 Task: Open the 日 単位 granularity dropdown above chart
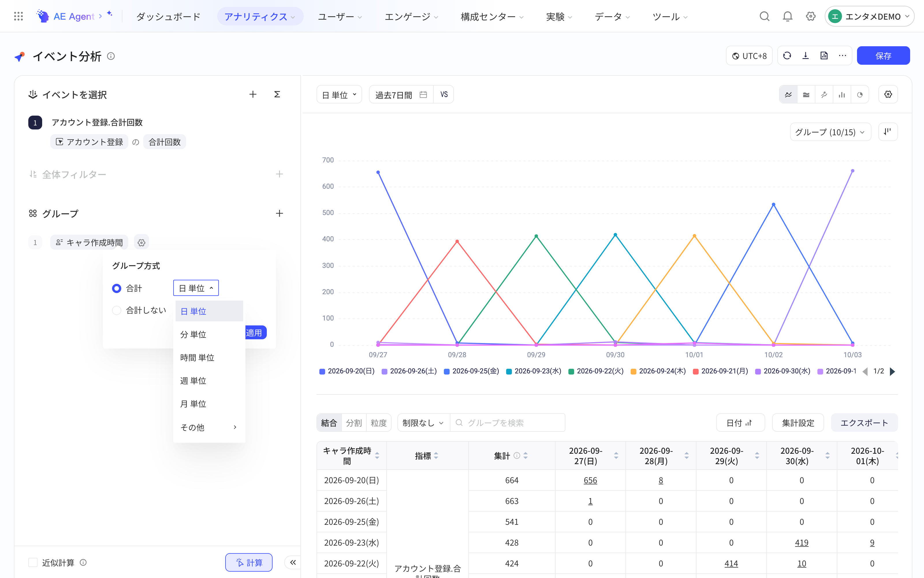coord(339,95)
